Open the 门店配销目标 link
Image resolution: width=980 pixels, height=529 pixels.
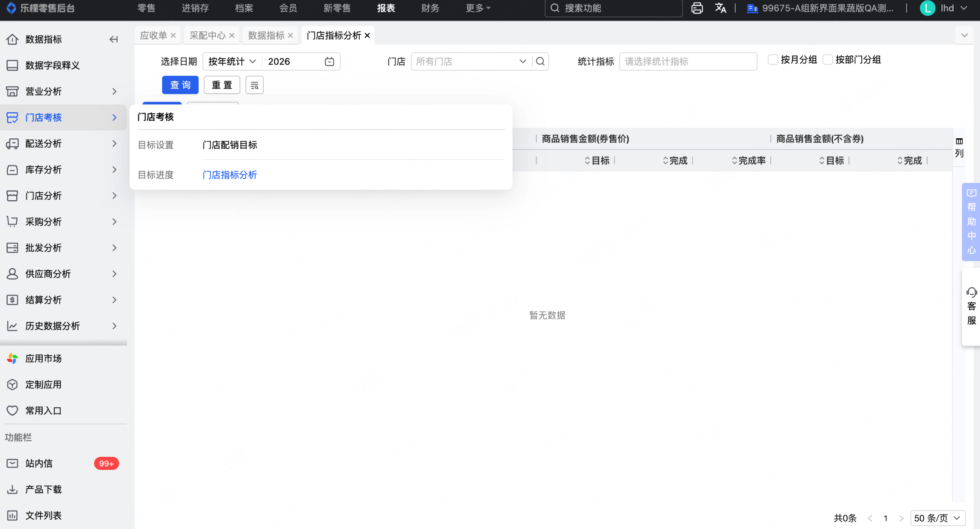230,145
